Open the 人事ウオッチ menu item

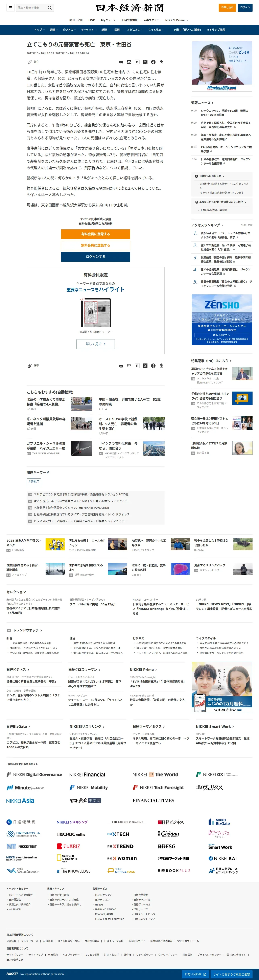coord(151,20)
